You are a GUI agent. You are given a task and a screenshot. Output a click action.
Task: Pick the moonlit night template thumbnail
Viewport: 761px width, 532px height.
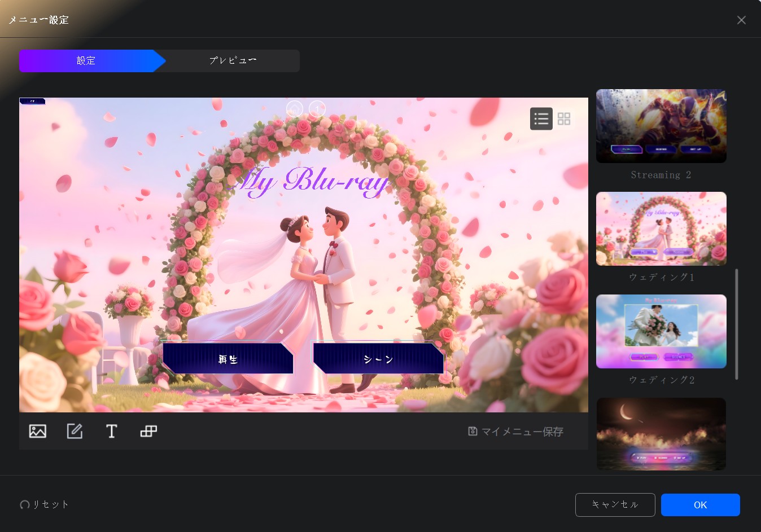[x=661, y=434]
